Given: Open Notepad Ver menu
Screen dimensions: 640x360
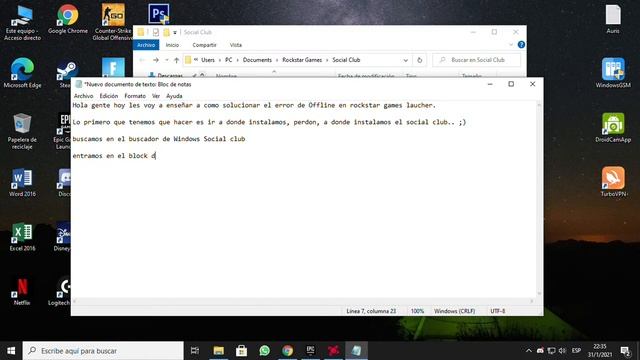Looking at the screenshot, I should point(156,96).
